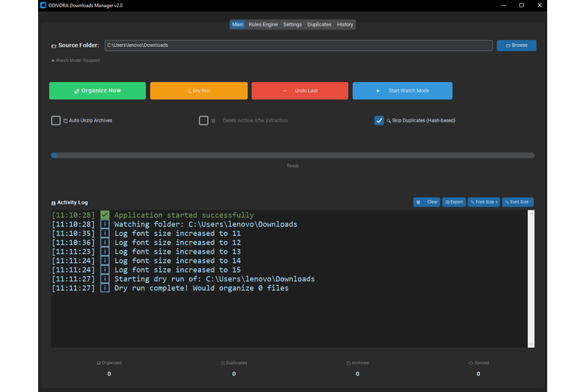Click the Organized stat icon
The image size is (586, 392).
pos(99,363)
